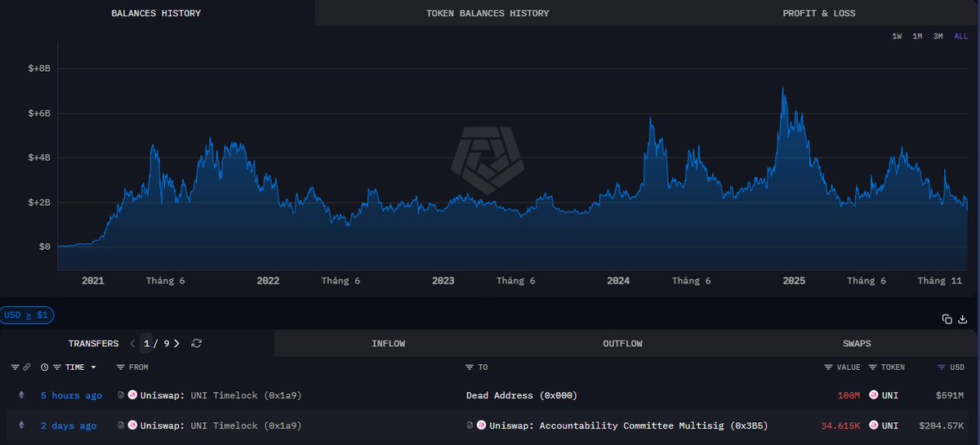The height and width of the screenshot is (445, 980).
Task: Click the clock icon beside TIME
Action: coord(45,367)
